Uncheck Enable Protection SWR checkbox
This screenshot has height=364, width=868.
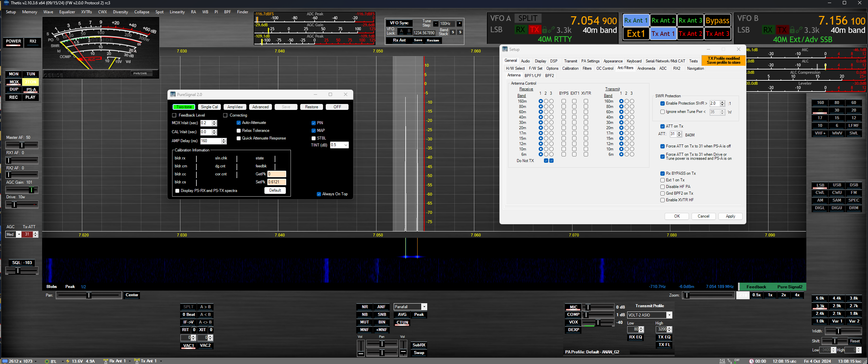662,104
